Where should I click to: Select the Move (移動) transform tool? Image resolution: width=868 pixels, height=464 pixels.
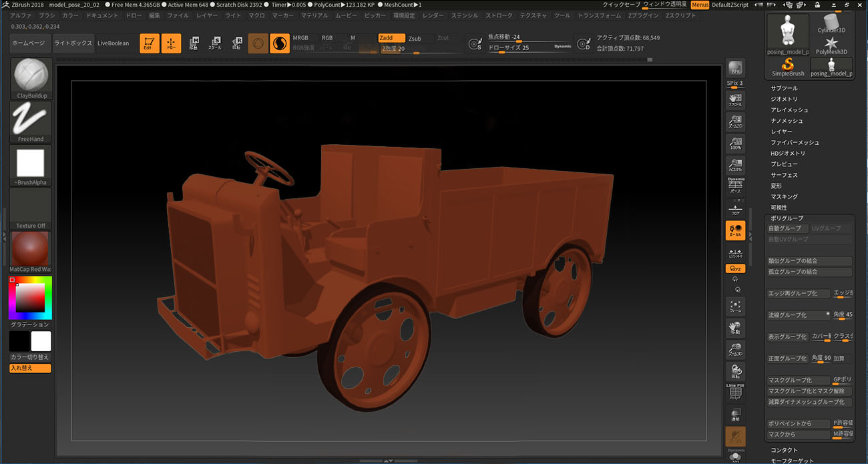point(194,43)
